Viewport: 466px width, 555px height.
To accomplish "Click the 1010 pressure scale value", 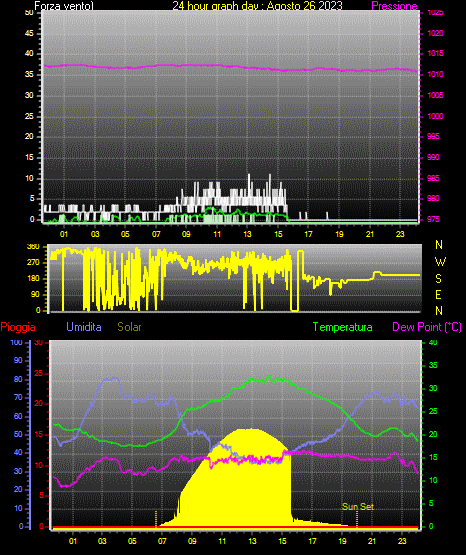I will coord(435,74).
